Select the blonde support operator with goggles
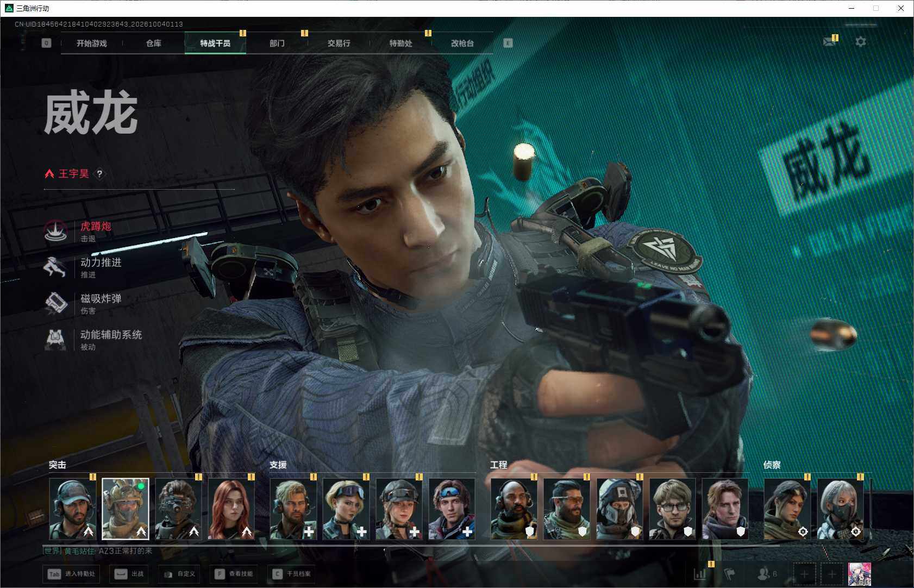This screenshot has width=914, height=588. tap(346, 509)
